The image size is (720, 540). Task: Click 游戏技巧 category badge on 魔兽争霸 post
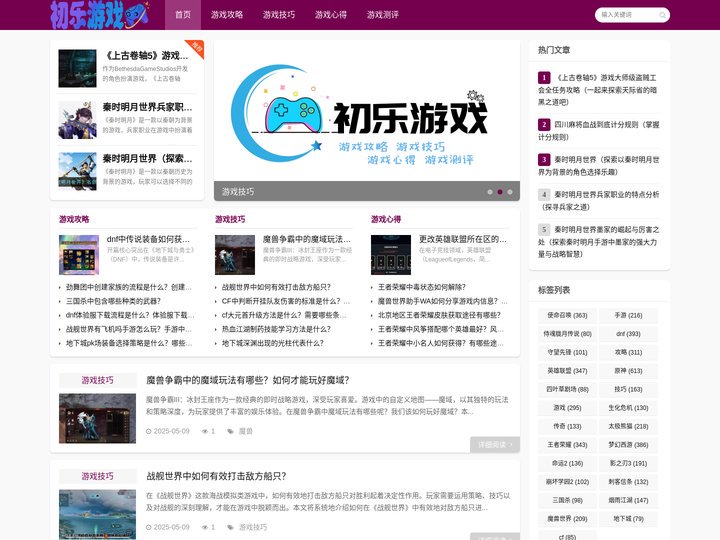click(97, 380)
